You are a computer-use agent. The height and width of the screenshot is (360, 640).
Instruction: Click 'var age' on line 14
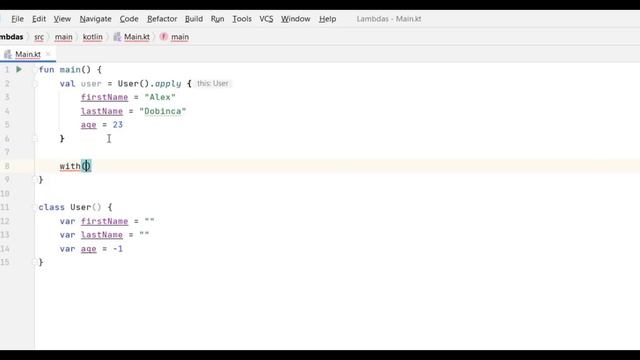pyautogui.click(x=78, y=249)
